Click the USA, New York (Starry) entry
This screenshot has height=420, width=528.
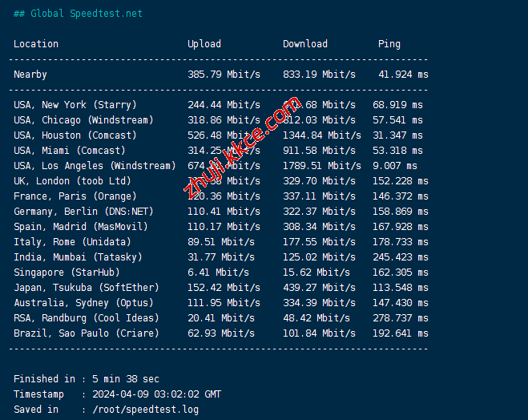point(75,105)
